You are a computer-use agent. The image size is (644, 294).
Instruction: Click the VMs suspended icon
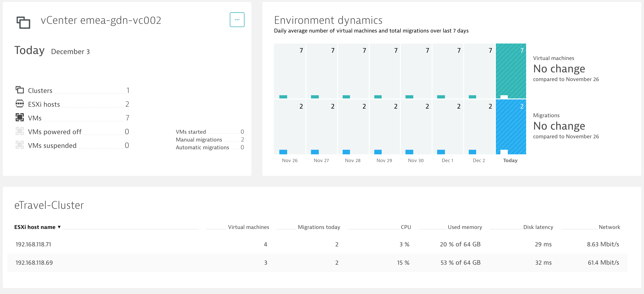tap(19, 145)
